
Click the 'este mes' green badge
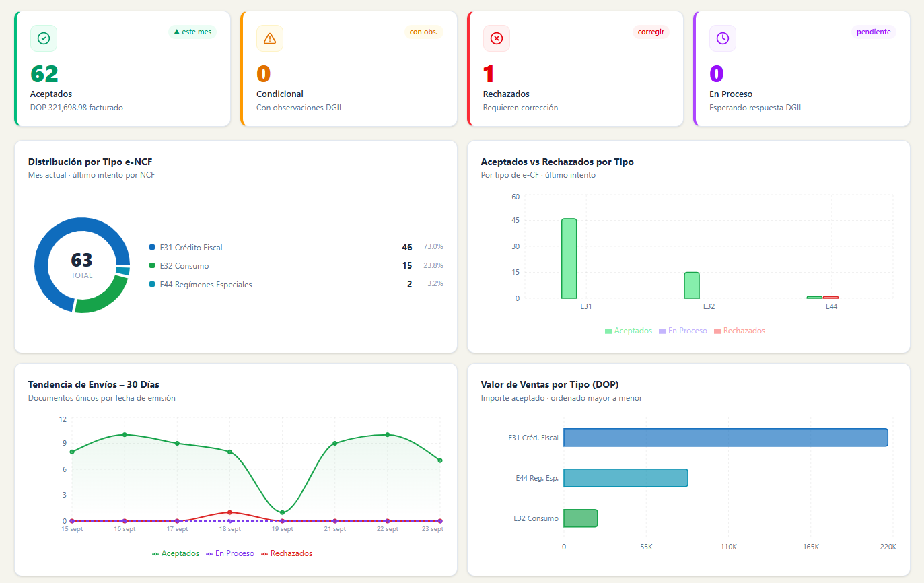point(192,32)
